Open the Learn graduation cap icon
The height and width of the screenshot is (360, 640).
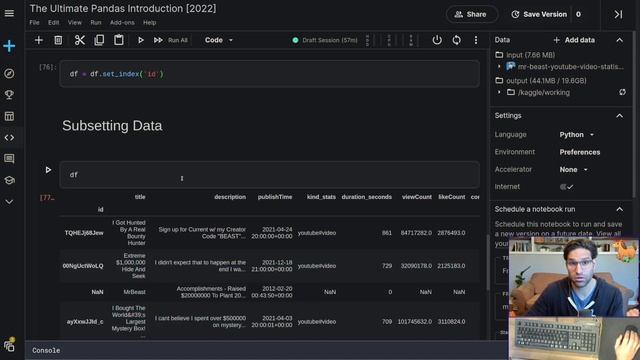(9, 180)
